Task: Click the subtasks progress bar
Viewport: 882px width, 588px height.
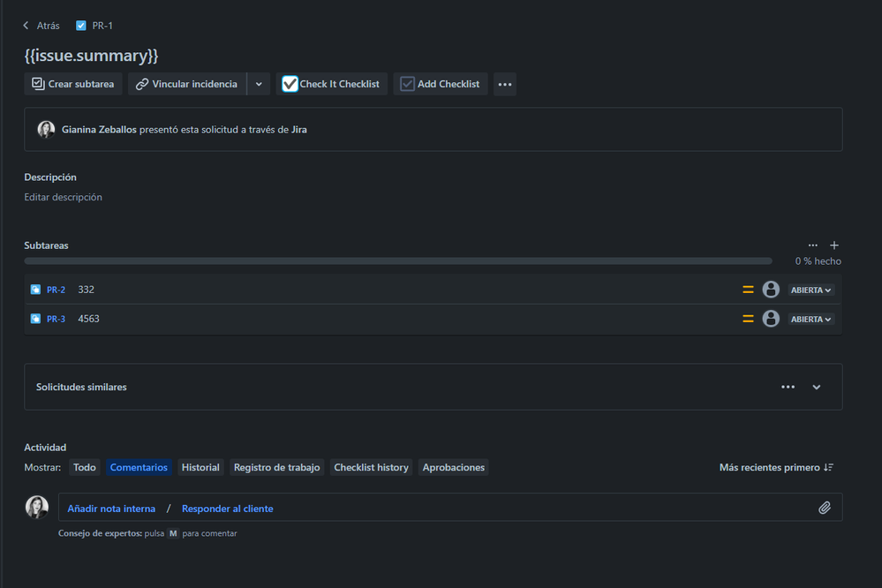Action: pos(397,261)
